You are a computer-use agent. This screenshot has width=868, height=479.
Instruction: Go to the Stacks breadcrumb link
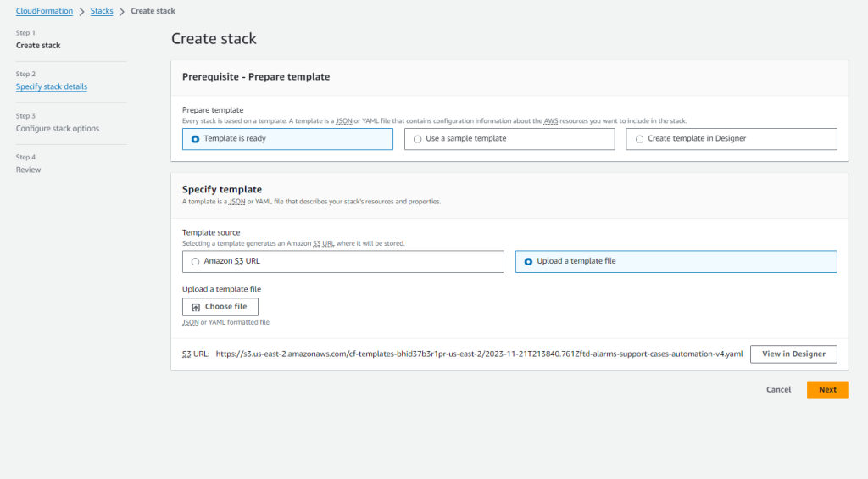click(x=102, y=11)
